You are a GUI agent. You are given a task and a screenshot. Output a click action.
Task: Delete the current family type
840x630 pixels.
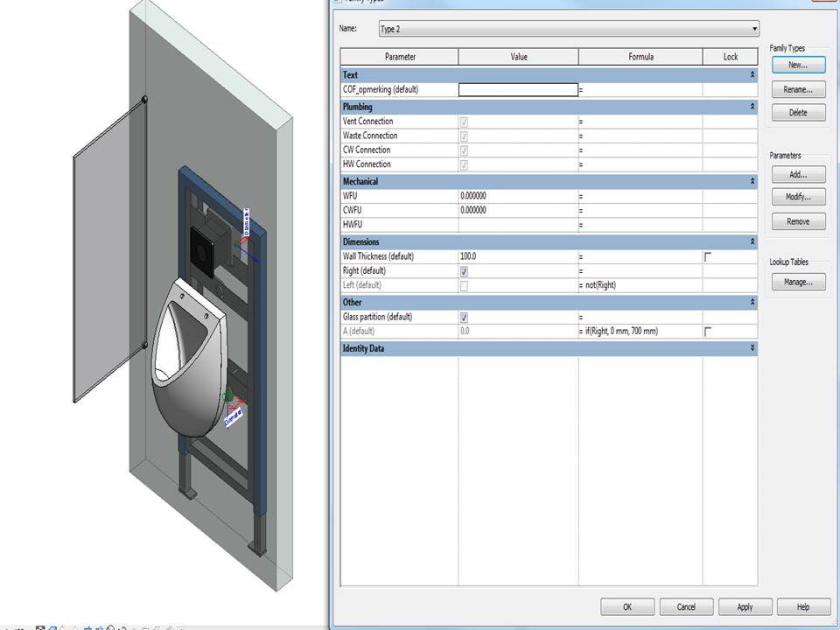(x=797, y=112)
